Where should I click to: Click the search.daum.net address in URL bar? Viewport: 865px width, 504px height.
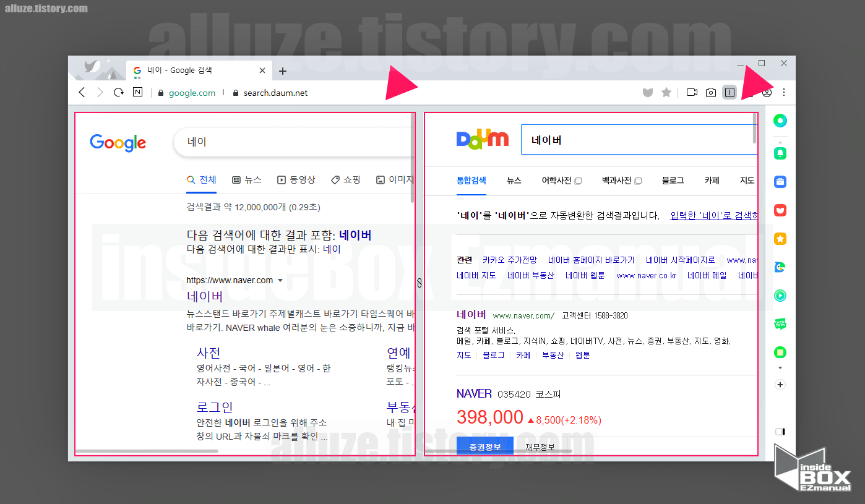[275, 93]
